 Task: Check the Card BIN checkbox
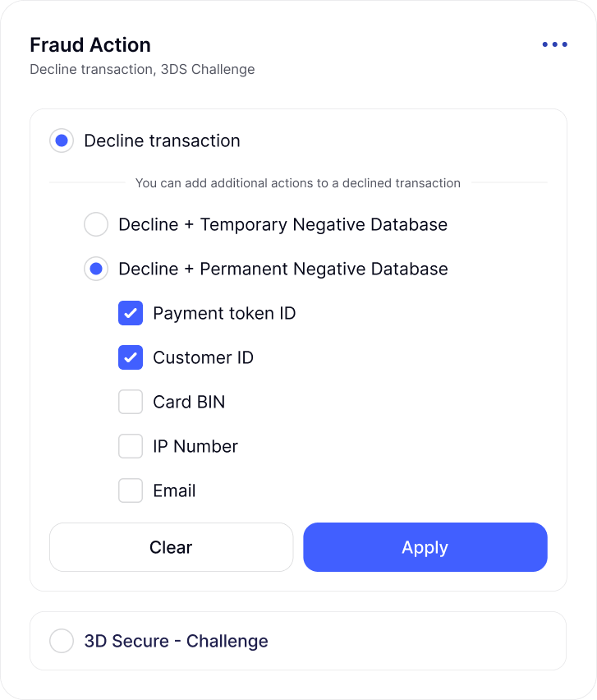(131, 402)
